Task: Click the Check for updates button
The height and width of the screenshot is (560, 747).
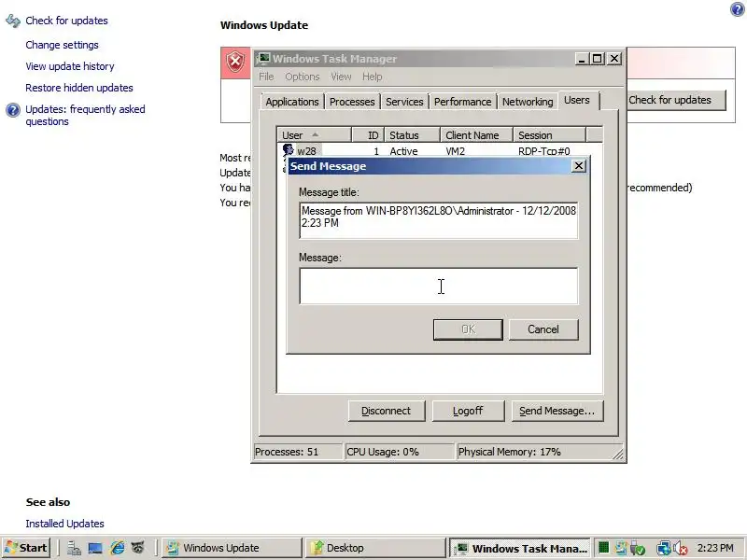Action: (676, 100)
